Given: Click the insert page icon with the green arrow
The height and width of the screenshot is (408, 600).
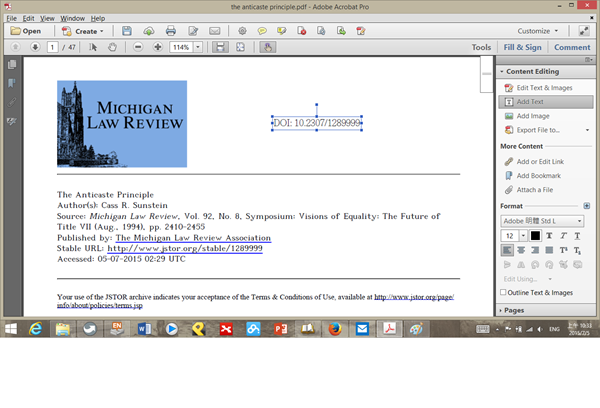Looking at the screenshot, I should click(341, 31).
